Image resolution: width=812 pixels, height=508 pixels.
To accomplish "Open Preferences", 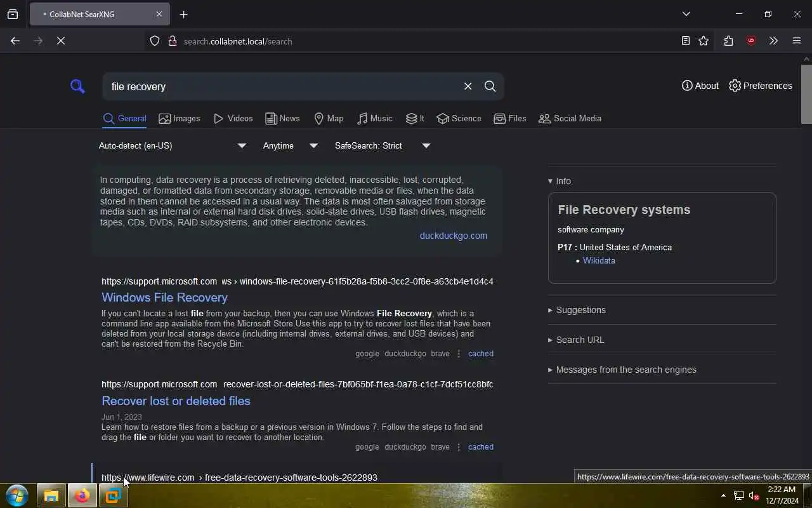I will click(x=761, y=86).
